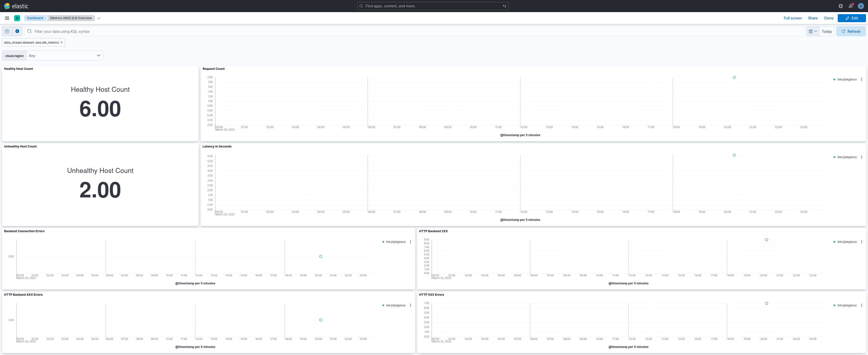The image size is (868, 355).
Task: Open the filter options menu icon
Action: 7,31
